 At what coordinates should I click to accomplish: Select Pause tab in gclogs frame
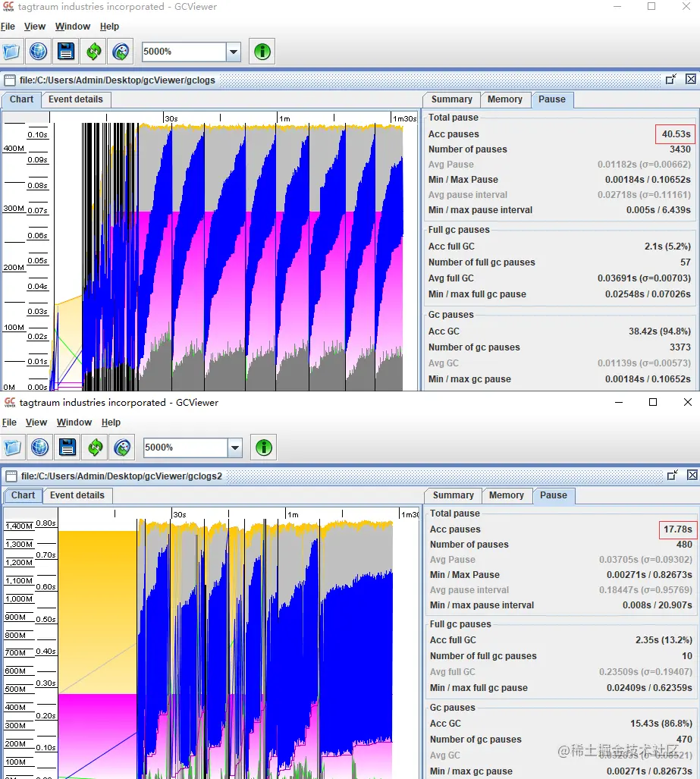point(552,99)
